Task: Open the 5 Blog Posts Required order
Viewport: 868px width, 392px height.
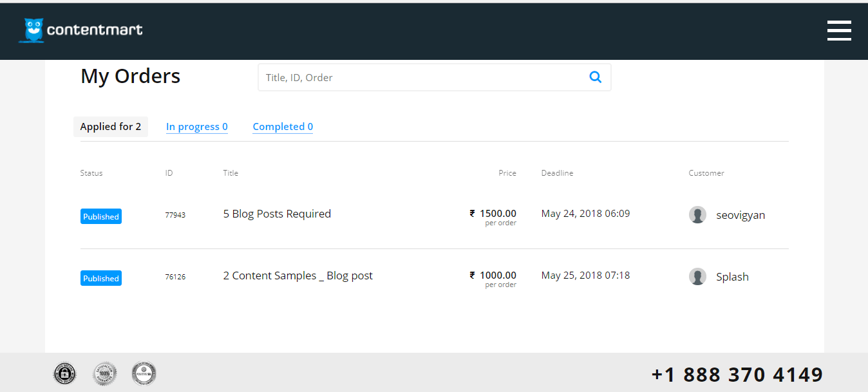Action: point(277,214)
